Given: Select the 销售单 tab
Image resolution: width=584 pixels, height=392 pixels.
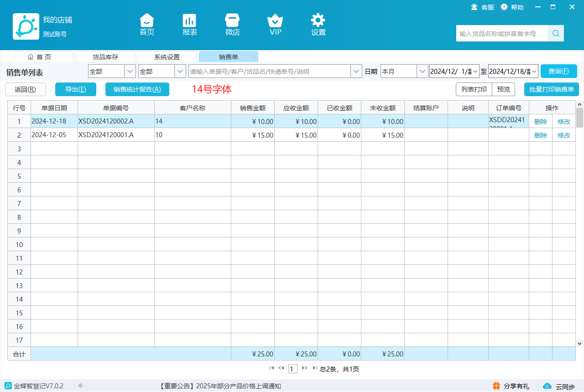Looking at the screenshot, I should tap(229, 57).
